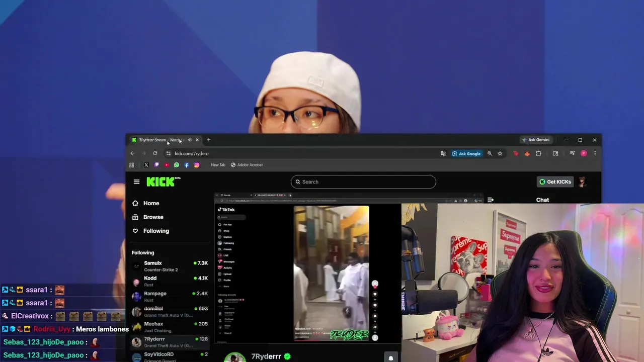Open the Kick hamburger sidebar menu
644x362 pixels.
click(x=136, y=182)
